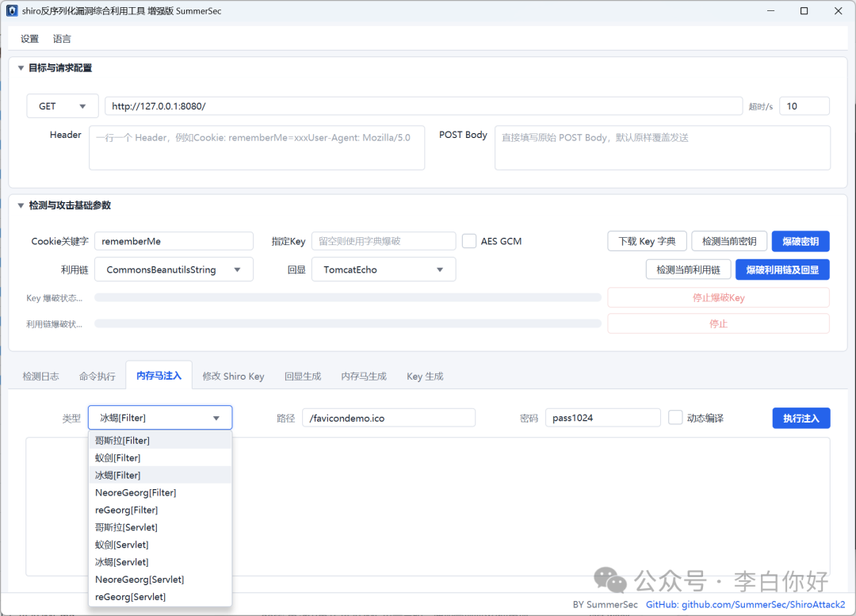The height and width of the screenshot is (616, 856).
Task: Enable the AES GCM checkbox
Action: pyautogui.click(x=469, y=241)
